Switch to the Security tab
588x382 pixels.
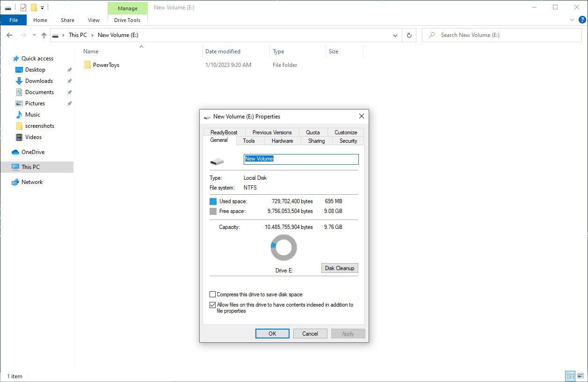point(348,141)
